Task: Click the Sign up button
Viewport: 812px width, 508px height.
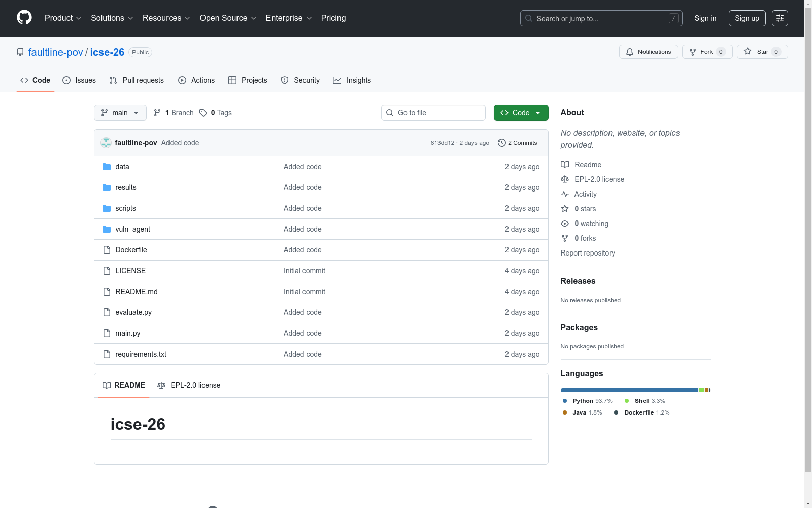Action: (x=747, y=18)
